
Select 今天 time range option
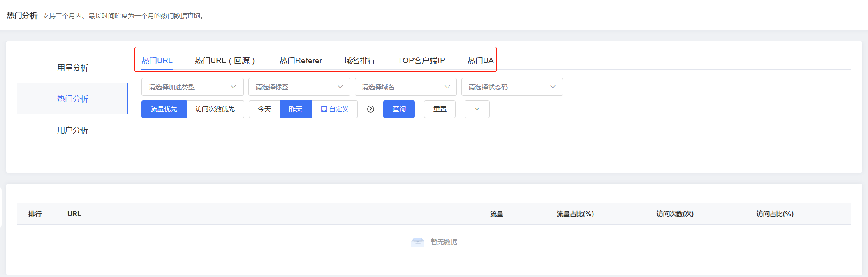[x=264, y=109]
